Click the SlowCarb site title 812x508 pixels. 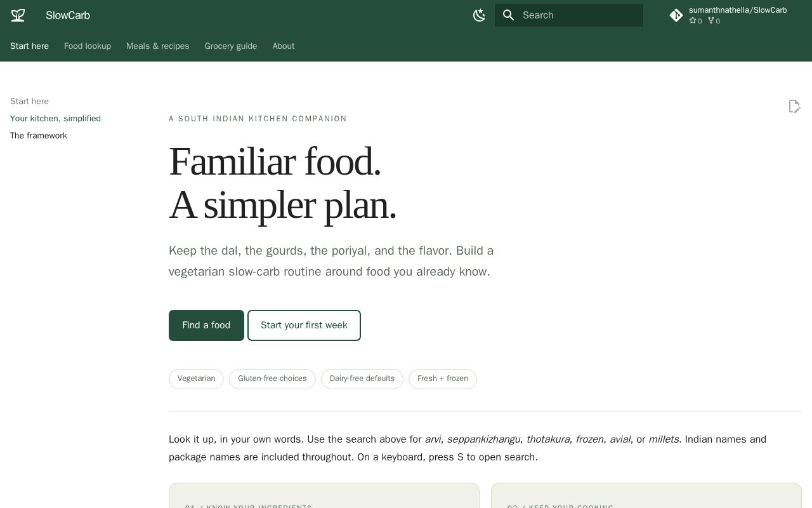click(68, 15)
